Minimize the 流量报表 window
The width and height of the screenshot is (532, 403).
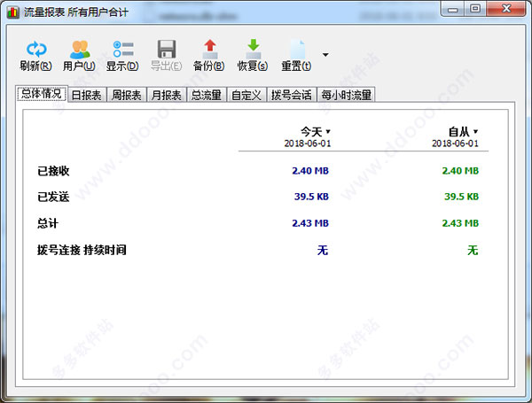pyautogui.click(x=453, y=9)
